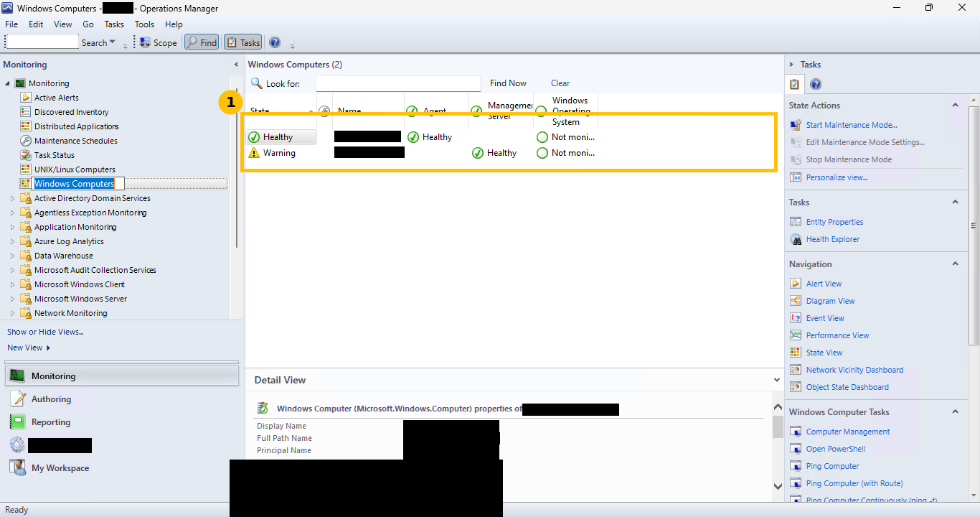Collapse the Windows Computer Tasks section
This screenshot has height=517, width=980.
pyautogui.click(x=955, y=411)
